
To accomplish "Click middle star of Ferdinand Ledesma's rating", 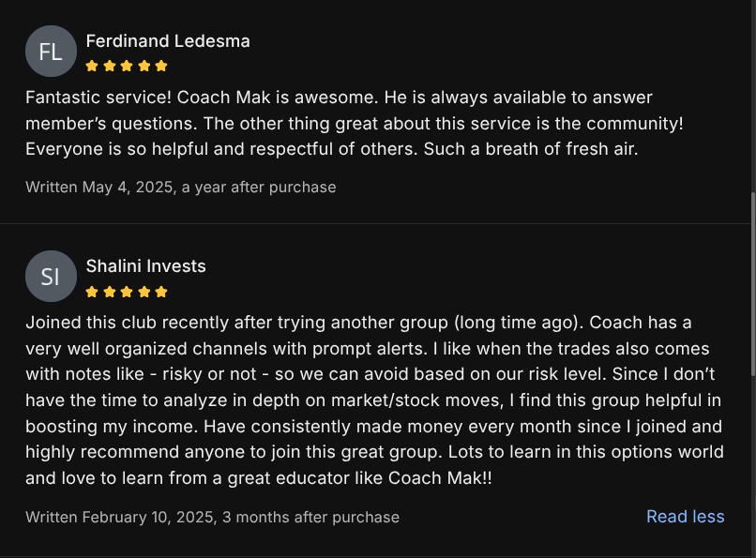I will tap(127, 66).
